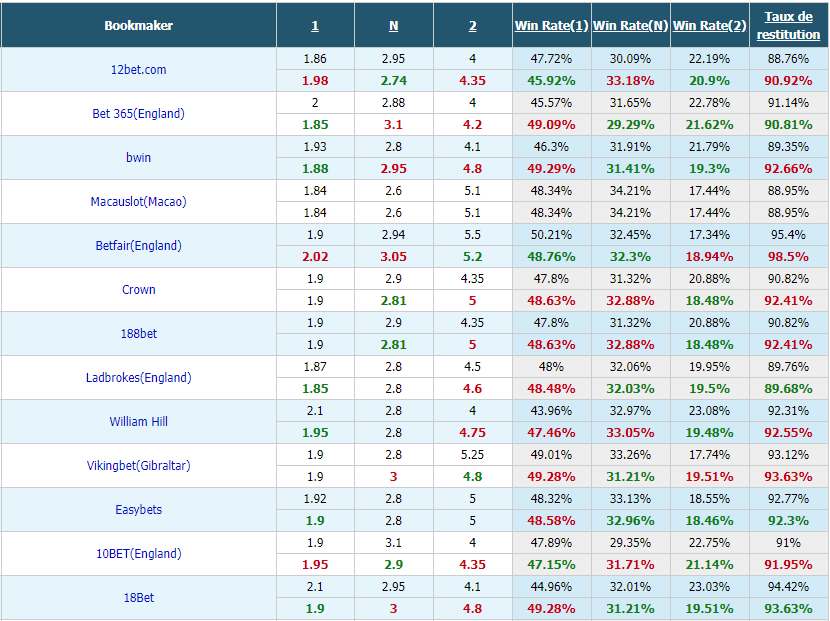Open the Easybets bookmaker link
The width and height of the screenshot is (830, 621).
(138, 509)
